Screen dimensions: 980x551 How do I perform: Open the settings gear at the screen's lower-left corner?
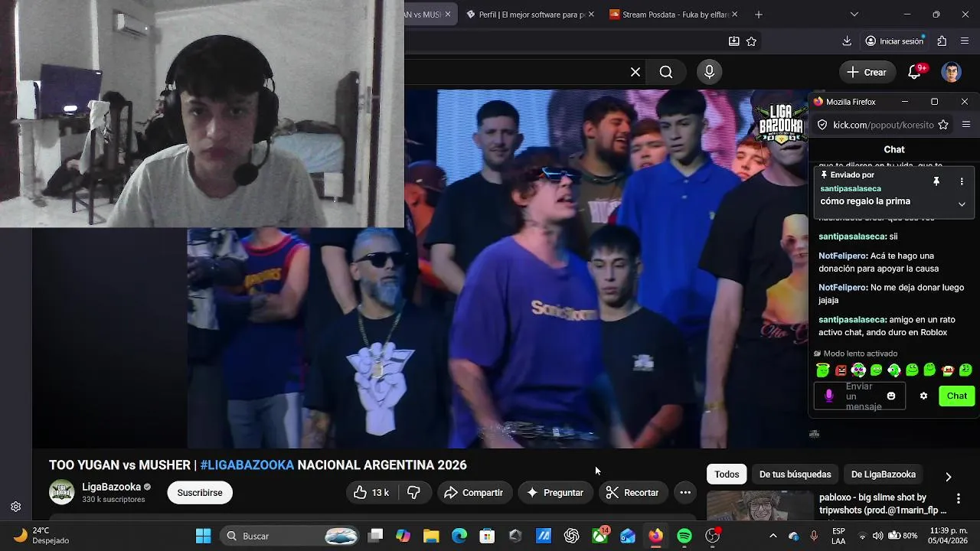(x=15, y=507)
